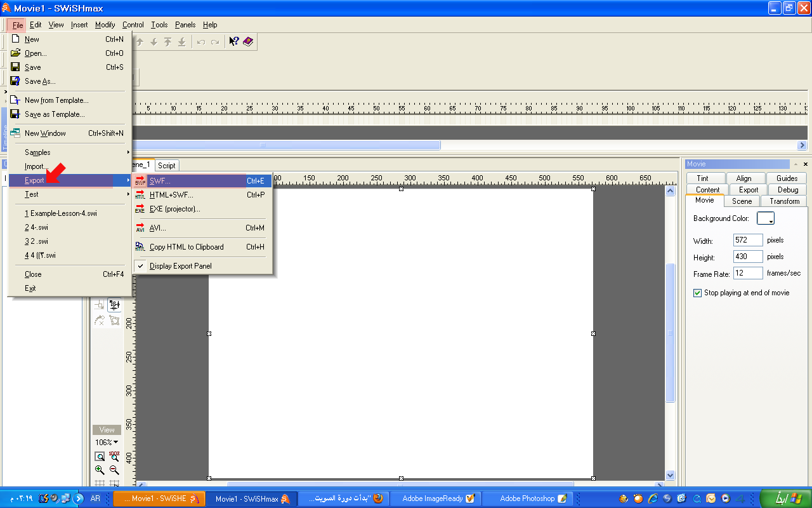
Task: Click the context help arrow icon
Action: (x=233, y=42)
